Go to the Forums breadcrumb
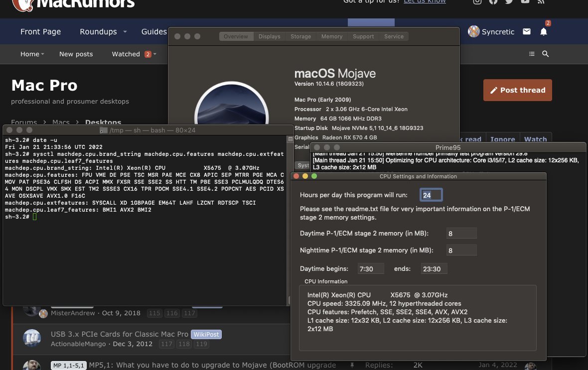The image size is (588, 370). point(24,122)
